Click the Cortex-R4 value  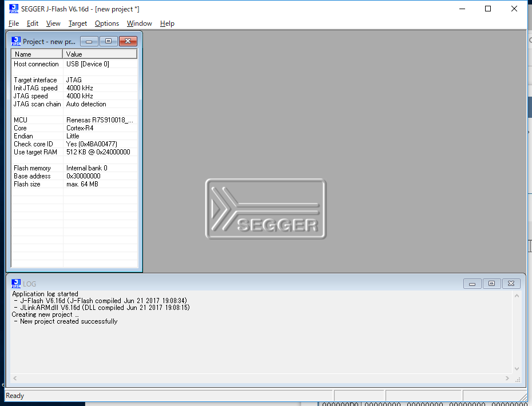[80, 128]
